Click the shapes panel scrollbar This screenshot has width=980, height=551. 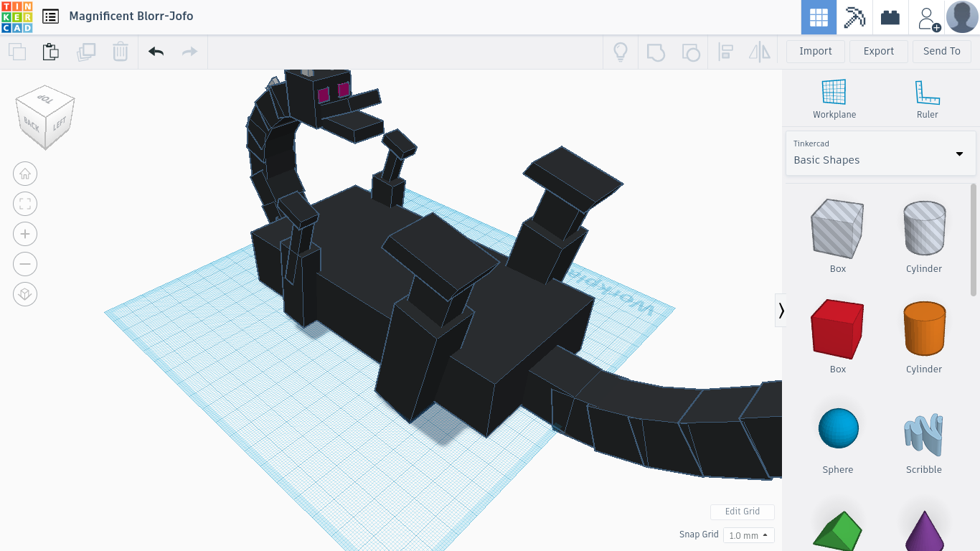click(974, 240)
